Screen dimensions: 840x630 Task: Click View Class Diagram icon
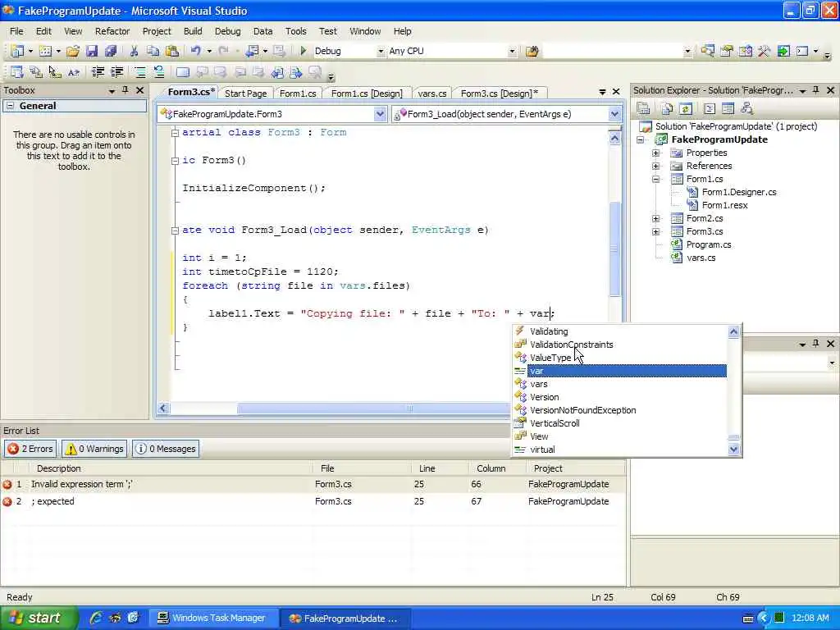pos(746,109)
